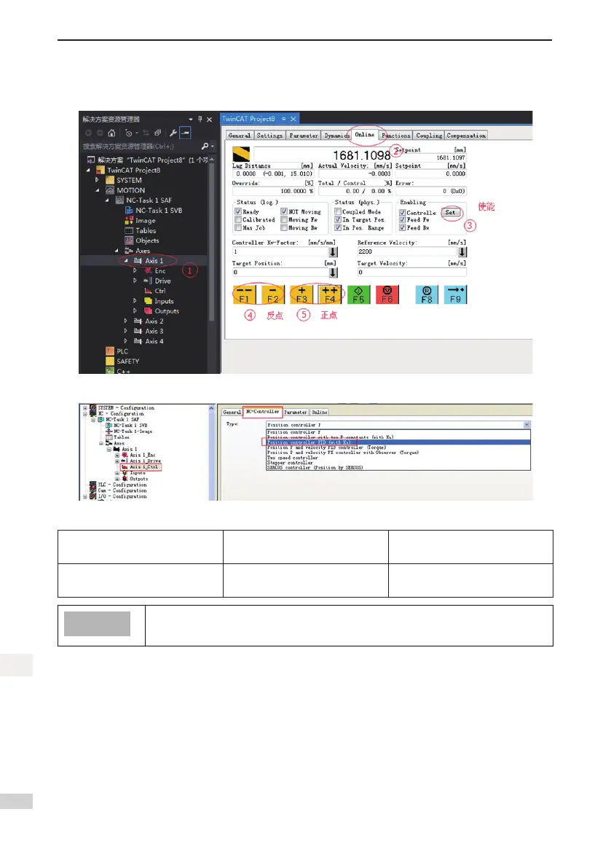Toggle the Feed Fw checkbox

pos(403,220)
